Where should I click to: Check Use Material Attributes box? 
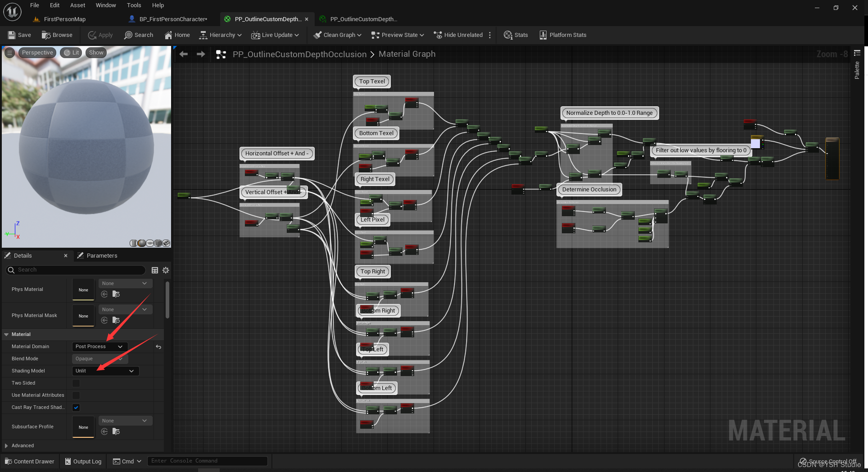coord(76,395)
